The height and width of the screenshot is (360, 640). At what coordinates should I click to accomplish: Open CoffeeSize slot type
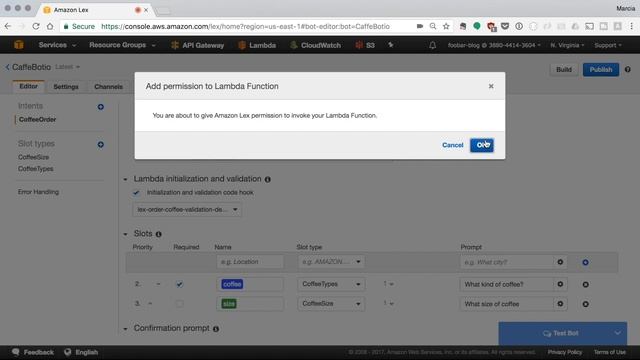[x=33, y=157]
